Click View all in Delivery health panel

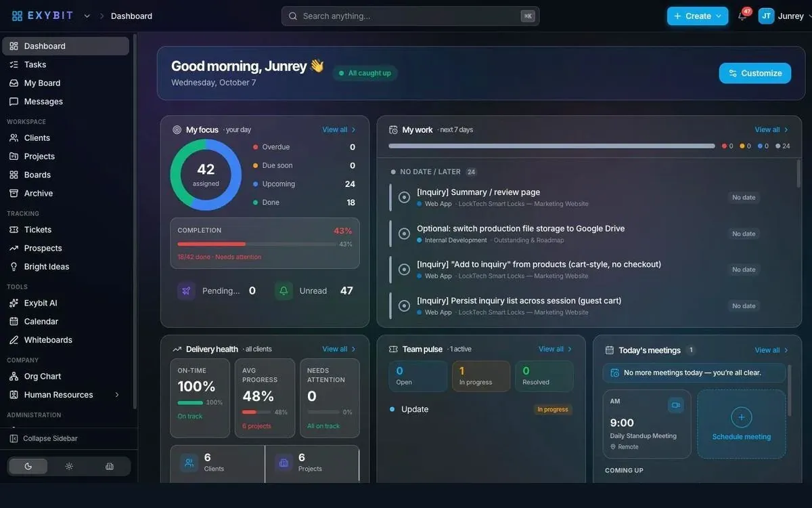(339, 349)
